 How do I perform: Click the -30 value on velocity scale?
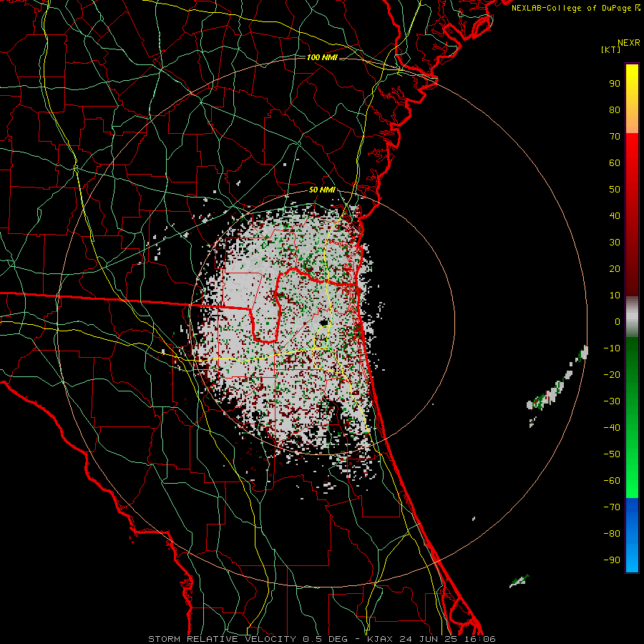tap(612, 401)
